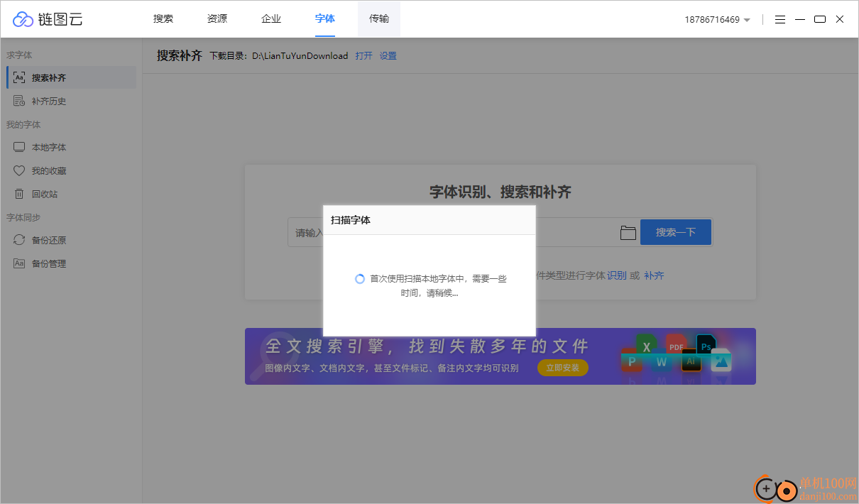Viewport: 859px width, 504px height.
Task: Click the spinner in the 扫描字体 dialog
Action: pos(359,279)
